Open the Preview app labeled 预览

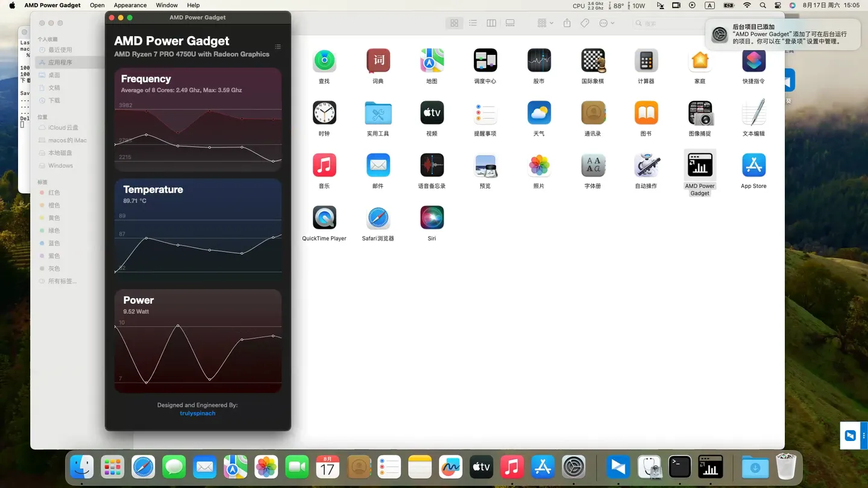pyautogui.click(x=485, y=165)
